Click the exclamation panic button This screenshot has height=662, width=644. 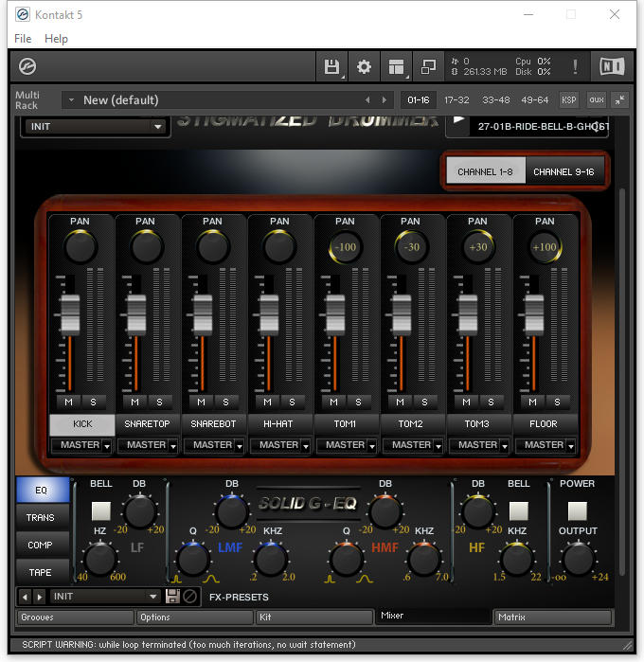click(575, 66)
